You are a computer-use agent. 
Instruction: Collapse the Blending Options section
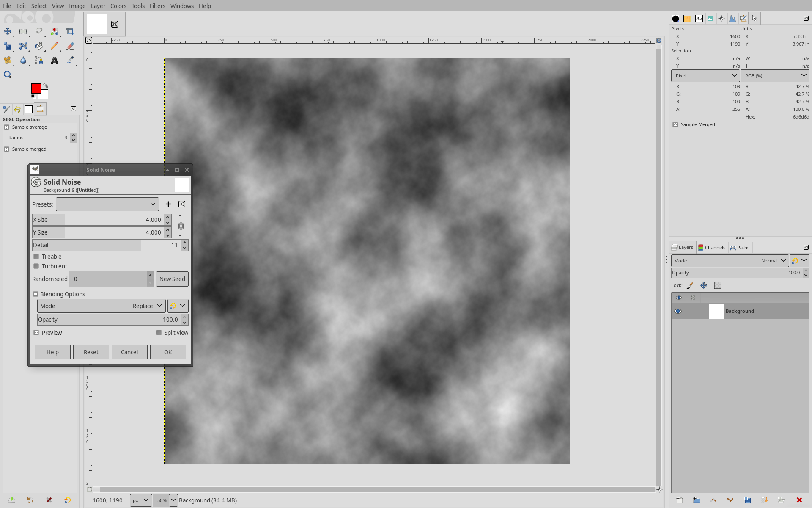click(36, 294)
